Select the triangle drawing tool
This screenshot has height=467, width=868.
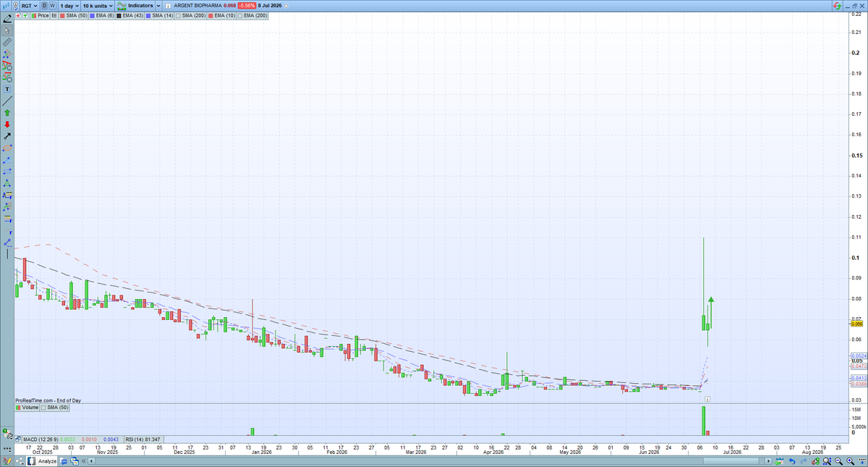(x=7, y=184)
